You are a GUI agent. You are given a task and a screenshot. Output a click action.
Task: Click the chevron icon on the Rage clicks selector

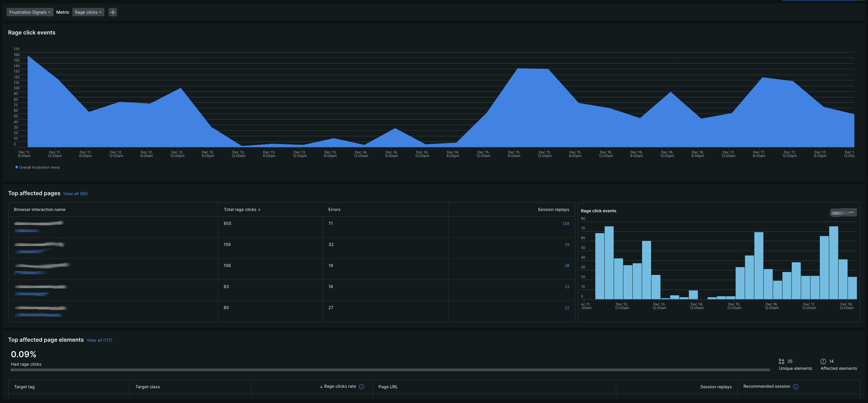[100, 12]
